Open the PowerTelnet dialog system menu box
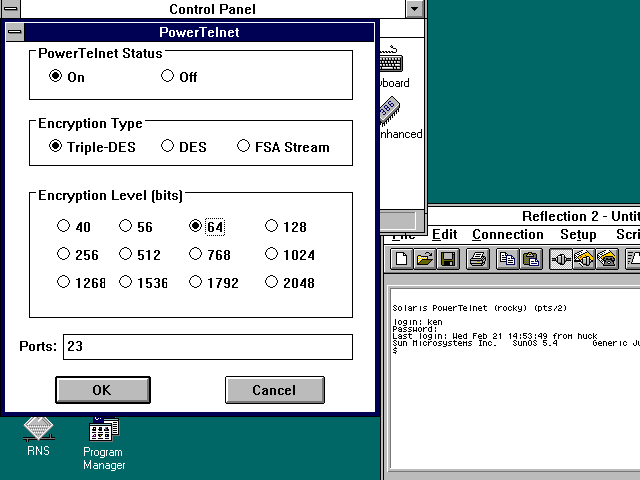640x480 pixels. click(x=15, y=32)
